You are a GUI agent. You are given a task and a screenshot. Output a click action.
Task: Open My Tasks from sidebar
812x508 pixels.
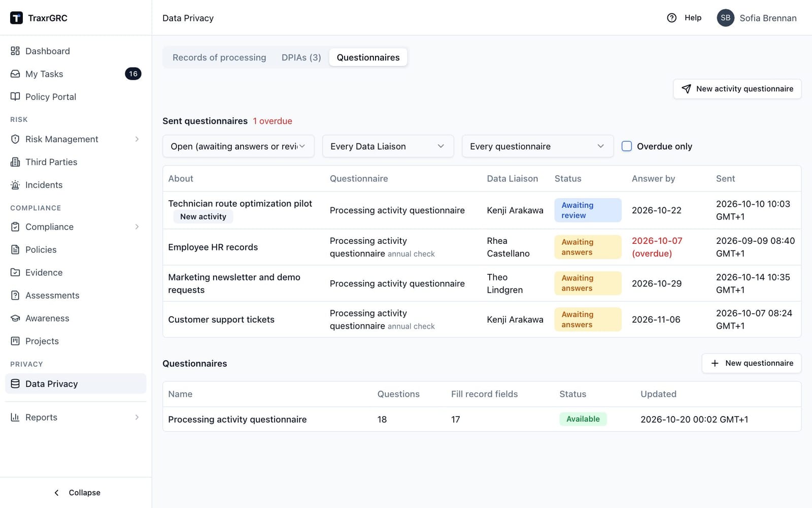point(76,74)
